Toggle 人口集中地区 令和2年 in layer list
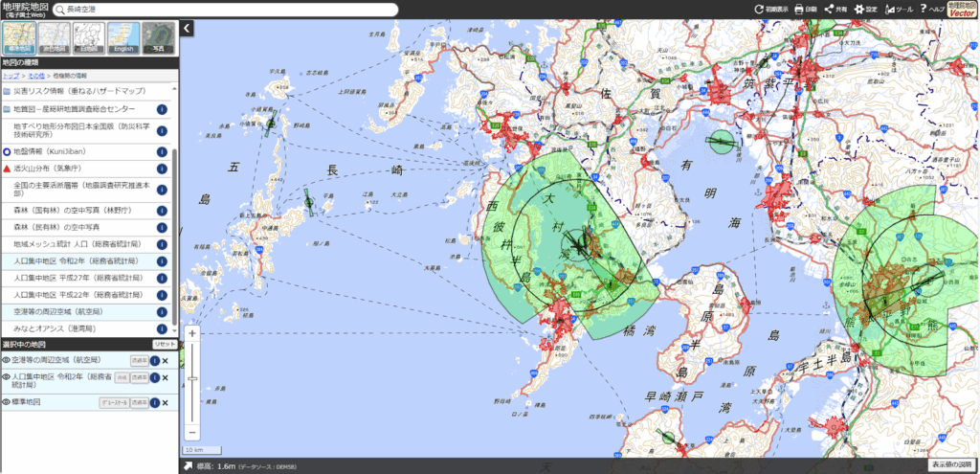This screenshot has height=474, width=980. (x=85, y=261)
